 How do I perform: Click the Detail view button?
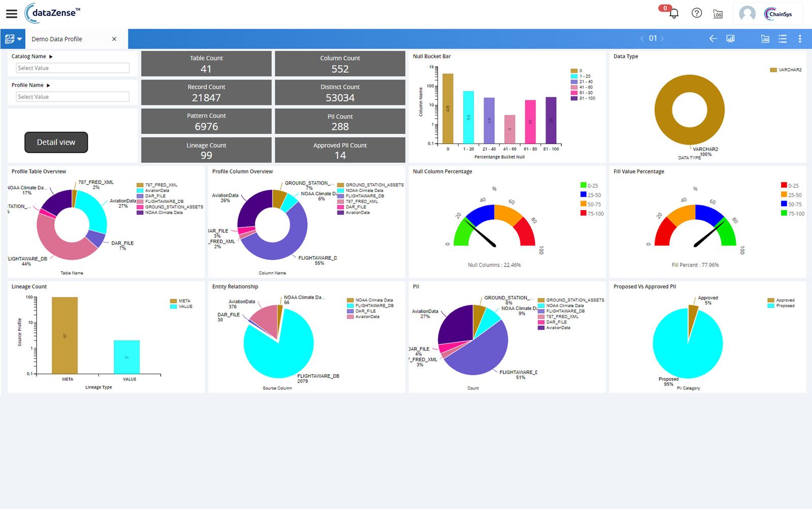[x=56, y=142]
